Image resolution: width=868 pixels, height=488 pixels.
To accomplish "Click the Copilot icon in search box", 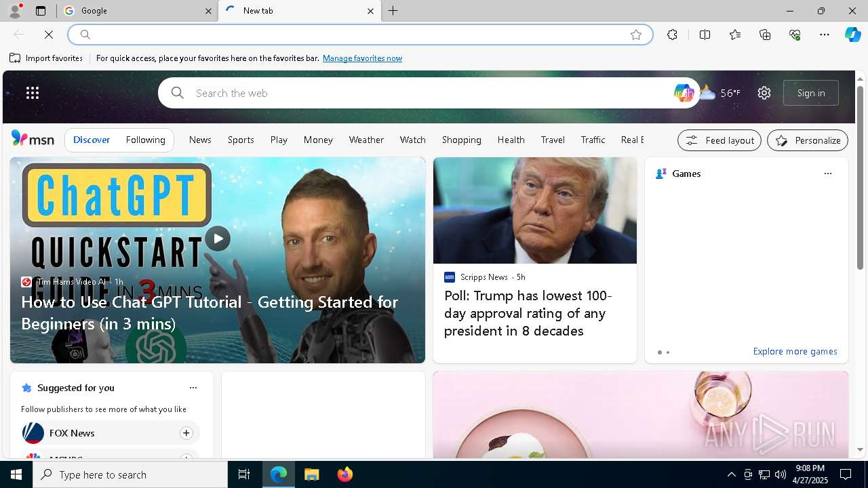I will tap(683, 93).
